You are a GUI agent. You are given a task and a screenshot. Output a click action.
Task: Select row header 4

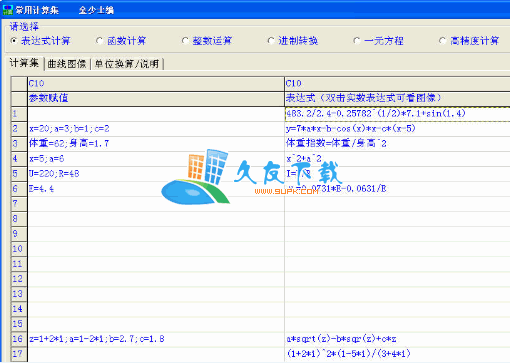19,159
